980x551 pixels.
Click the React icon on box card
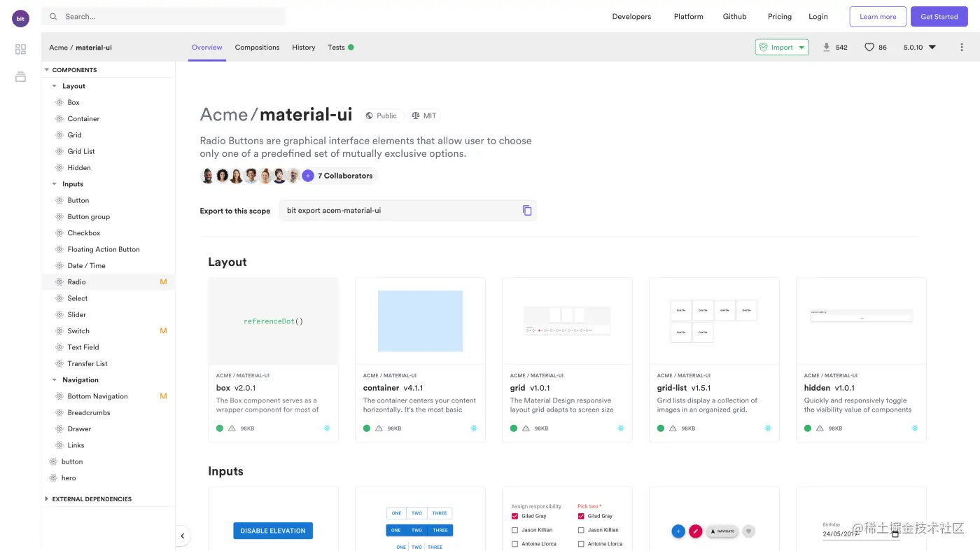click(x=327, y=428)
